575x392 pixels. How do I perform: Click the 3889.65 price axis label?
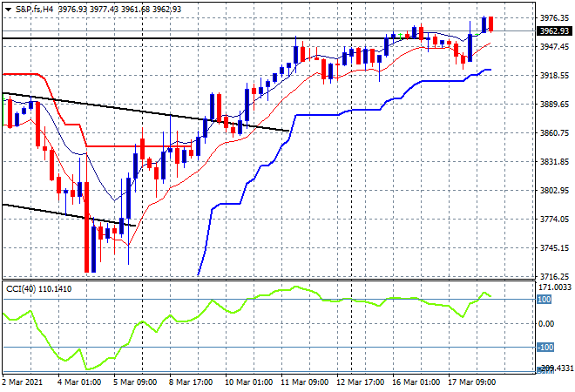tap(554, 105)
